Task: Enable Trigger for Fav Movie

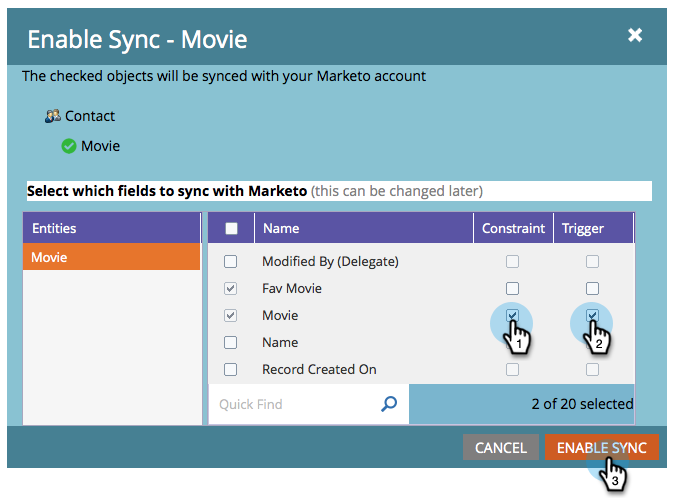Action: (592, 288)
